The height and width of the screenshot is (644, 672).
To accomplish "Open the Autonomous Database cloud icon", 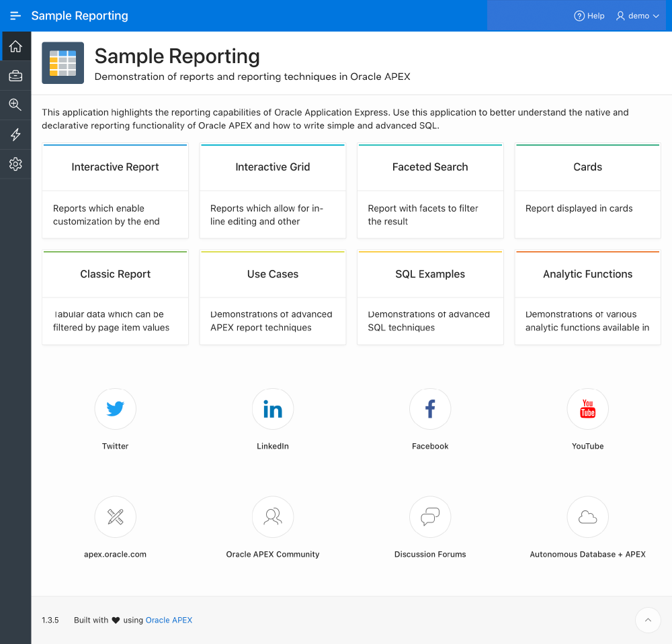I will pos(587,516).
